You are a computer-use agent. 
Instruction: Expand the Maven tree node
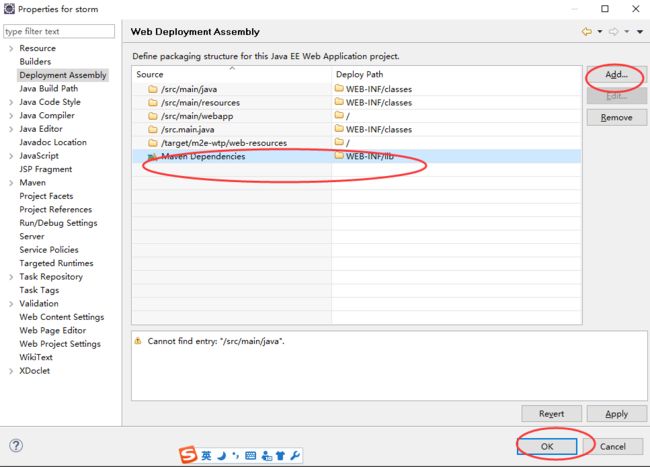11,183
